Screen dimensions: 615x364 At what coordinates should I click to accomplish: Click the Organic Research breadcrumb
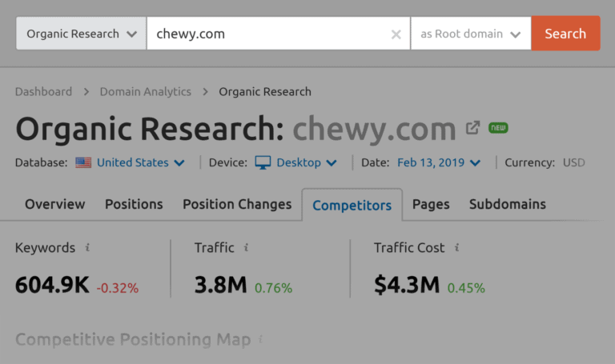point(265,92)
